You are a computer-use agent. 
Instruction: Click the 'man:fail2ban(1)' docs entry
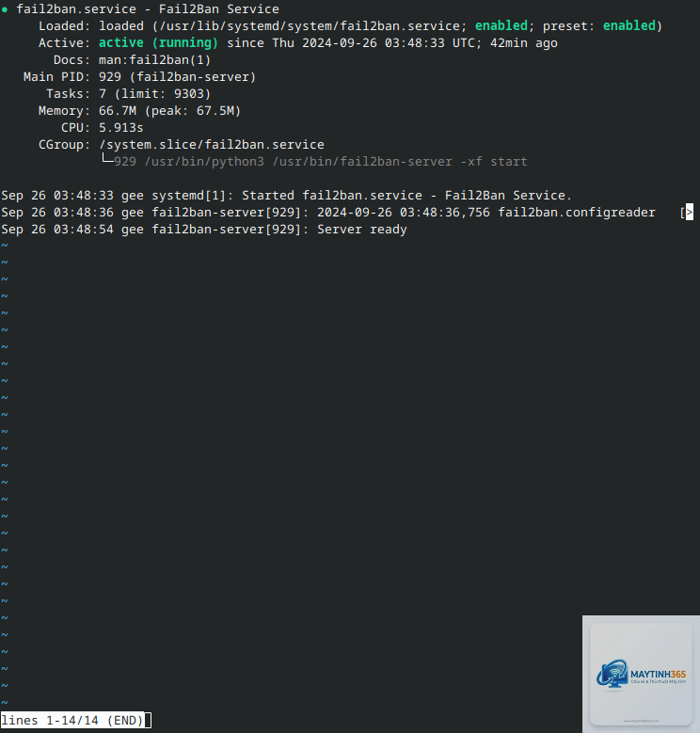(154, 60)
